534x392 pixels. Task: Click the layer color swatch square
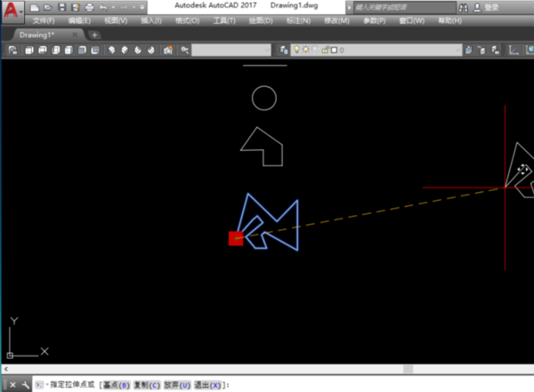pyautogui.click(x=334, y=51)
